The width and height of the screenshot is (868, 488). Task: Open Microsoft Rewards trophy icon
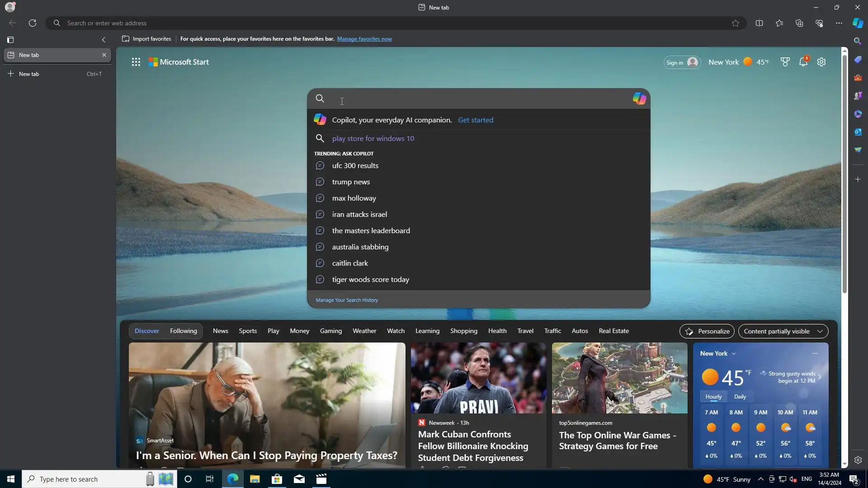pyautogui.click(x=785, y=62)
